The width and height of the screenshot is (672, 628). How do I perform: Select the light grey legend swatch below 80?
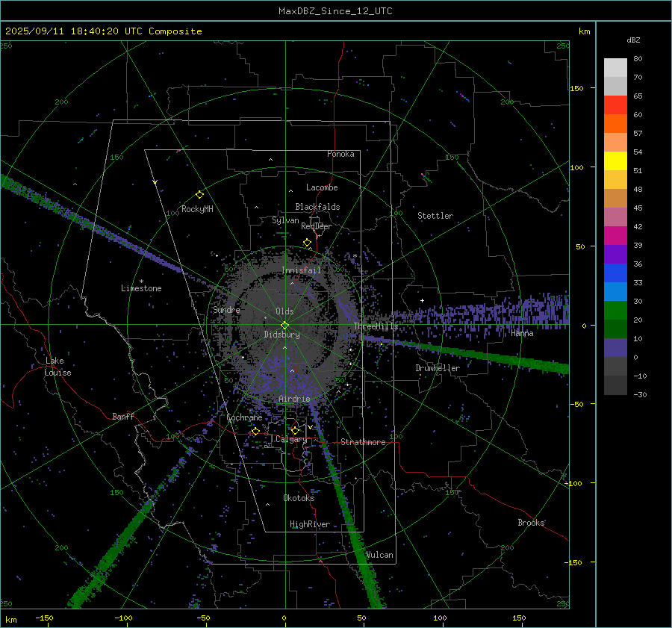(615, 68)
